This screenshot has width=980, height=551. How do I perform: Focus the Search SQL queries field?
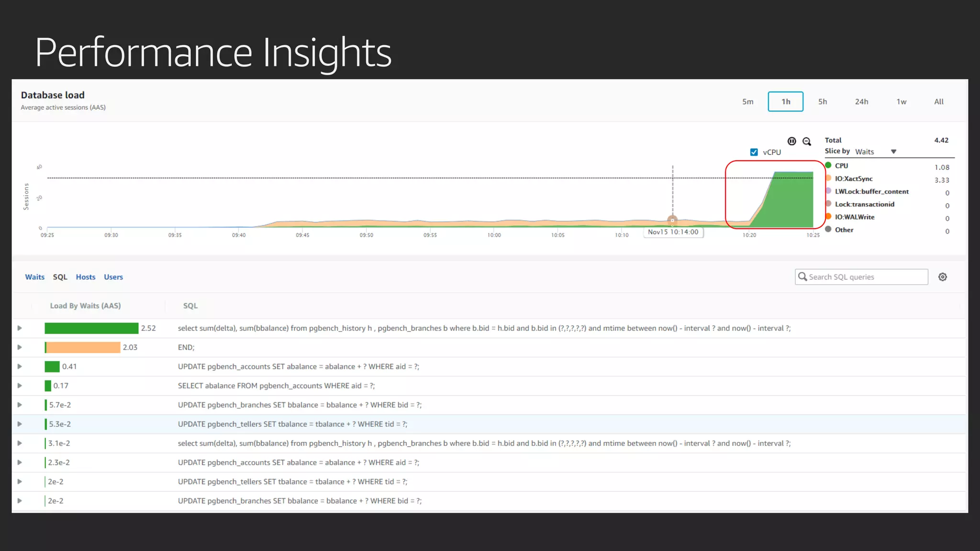861,277
